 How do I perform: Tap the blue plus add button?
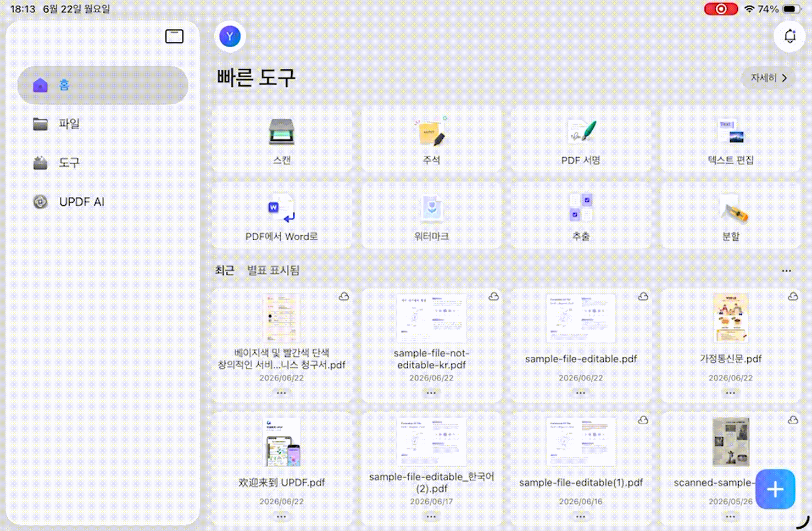pyautogui.click(x=775, y=489)
